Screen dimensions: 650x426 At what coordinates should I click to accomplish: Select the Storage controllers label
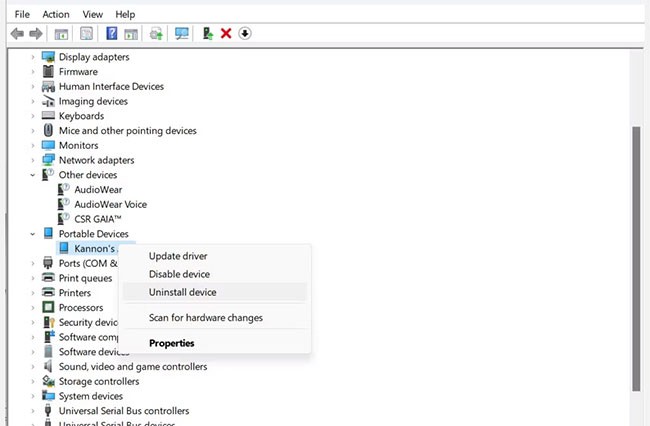coord(99,381)
